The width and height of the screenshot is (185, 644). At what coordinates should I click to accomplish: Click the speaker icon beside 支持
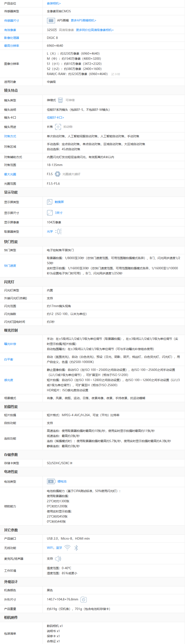pos(58,559)
